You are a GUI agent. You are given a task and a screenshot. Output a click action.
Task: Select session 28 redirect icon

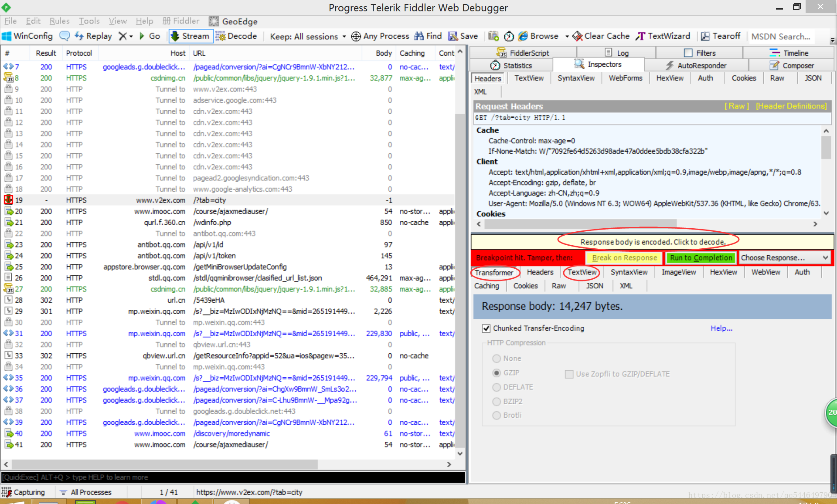click(8, 300)
